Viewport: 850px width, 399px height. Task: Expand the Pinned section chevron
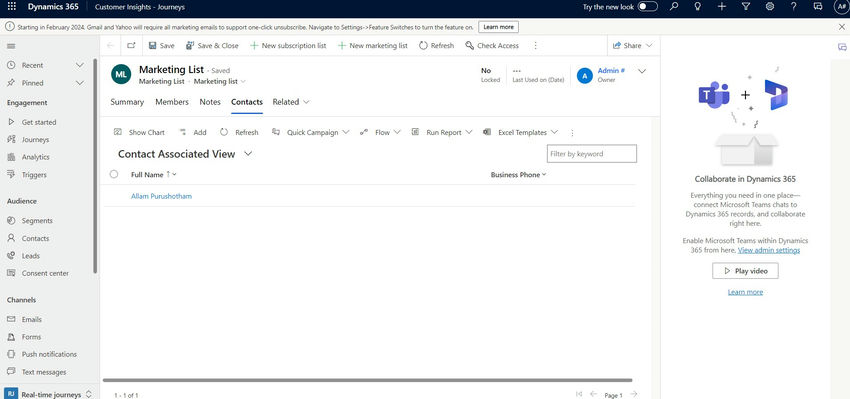point(80,83)
